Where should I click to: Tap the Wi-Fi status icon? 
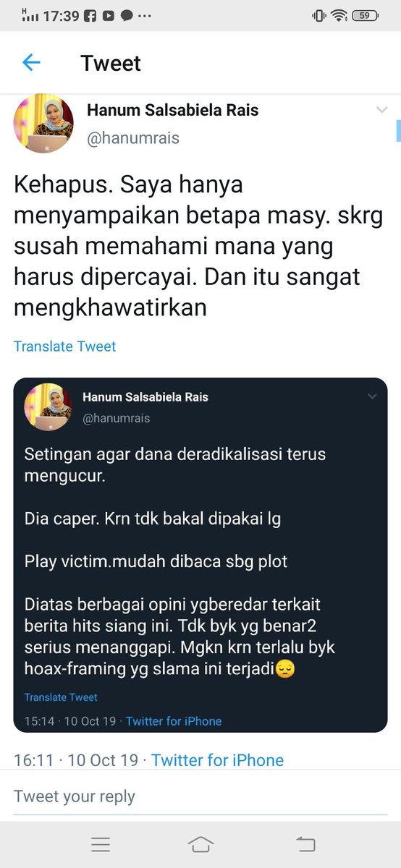[x=339, y=15]
